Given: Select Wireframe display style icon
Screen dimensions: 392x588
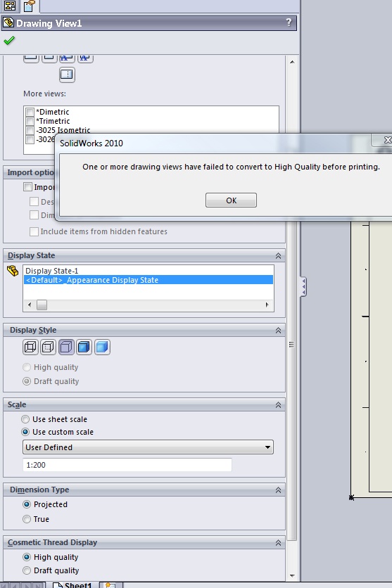Looking at the screenshot, I should click(x=30, y=347).
